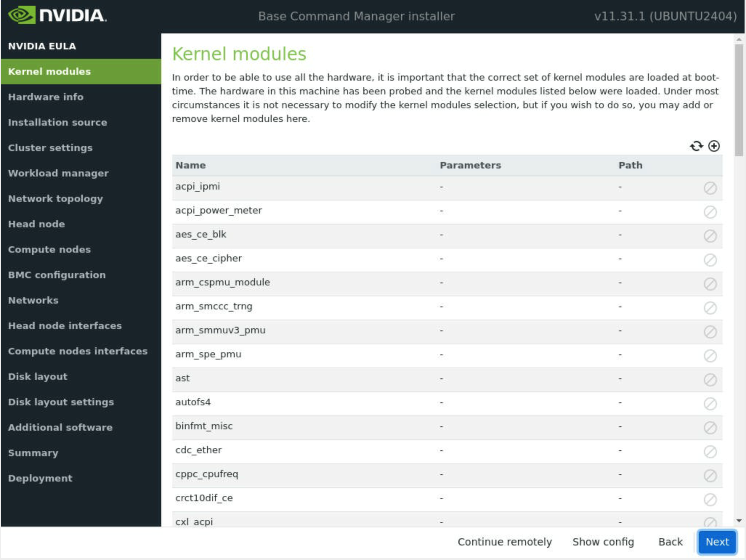Select the cdc_ether table row

click(363, 450)
